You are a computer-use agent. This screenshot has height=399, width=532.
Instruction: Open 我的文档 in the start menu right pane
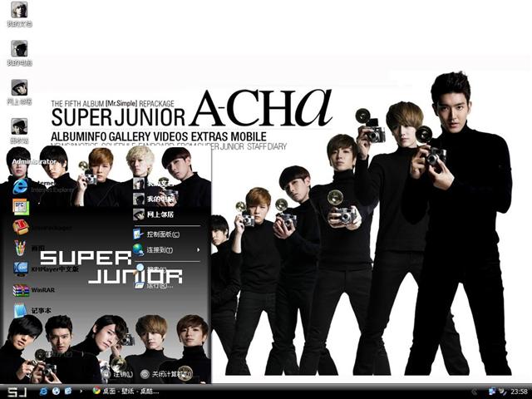[x=153, y=183]
